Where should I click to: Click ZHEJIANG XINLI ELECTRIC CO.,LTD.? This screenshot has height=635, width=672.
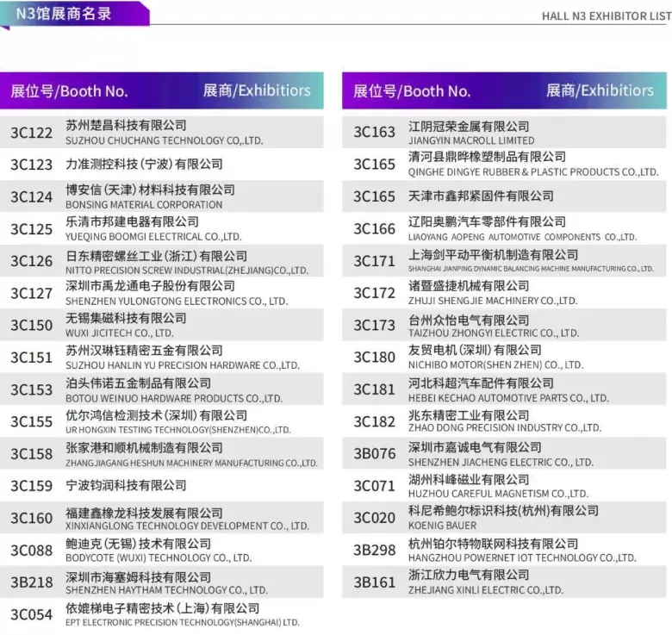point(486,590)
